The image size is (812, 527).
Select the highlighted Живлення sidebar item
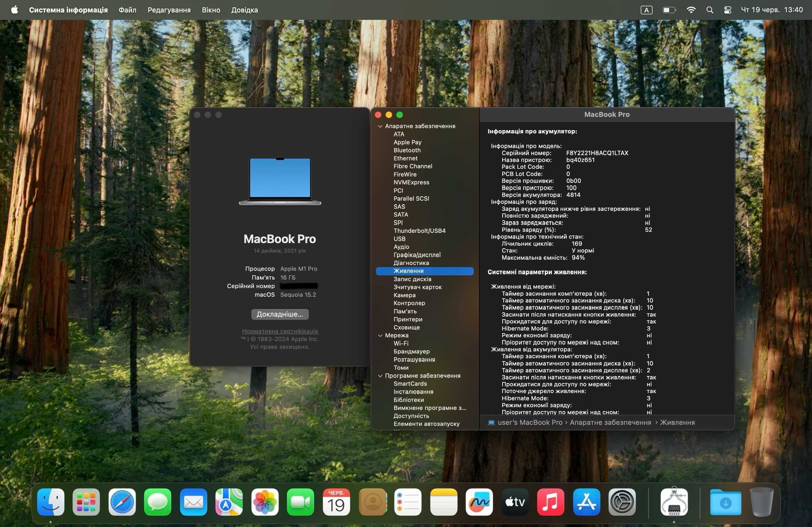pos(425,271)
